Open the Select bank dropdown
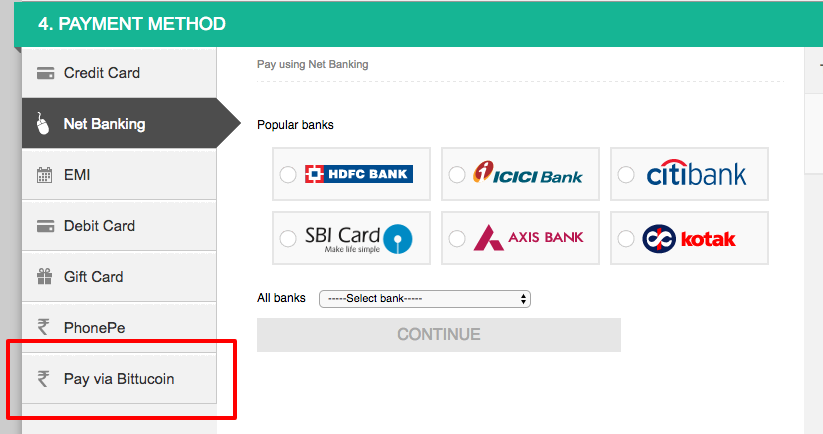 click(x=425, y=299)
